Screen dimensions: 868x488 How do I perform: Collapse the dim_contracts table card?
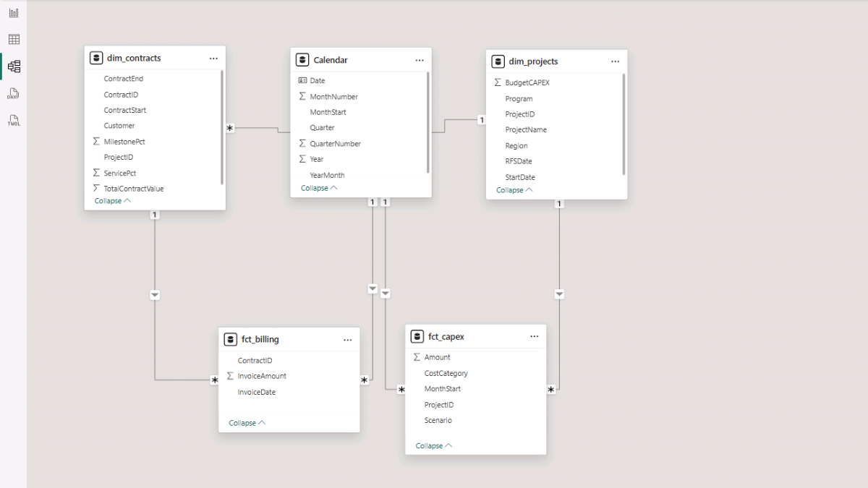click(112, 200)
